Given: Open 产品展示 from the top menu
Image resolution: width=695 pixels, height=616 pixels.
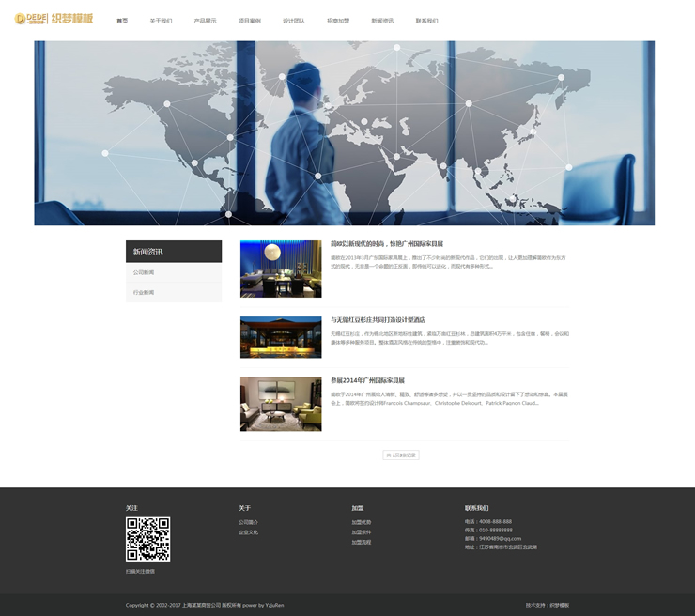Looking at the screenshot, I should coord(205,21).
